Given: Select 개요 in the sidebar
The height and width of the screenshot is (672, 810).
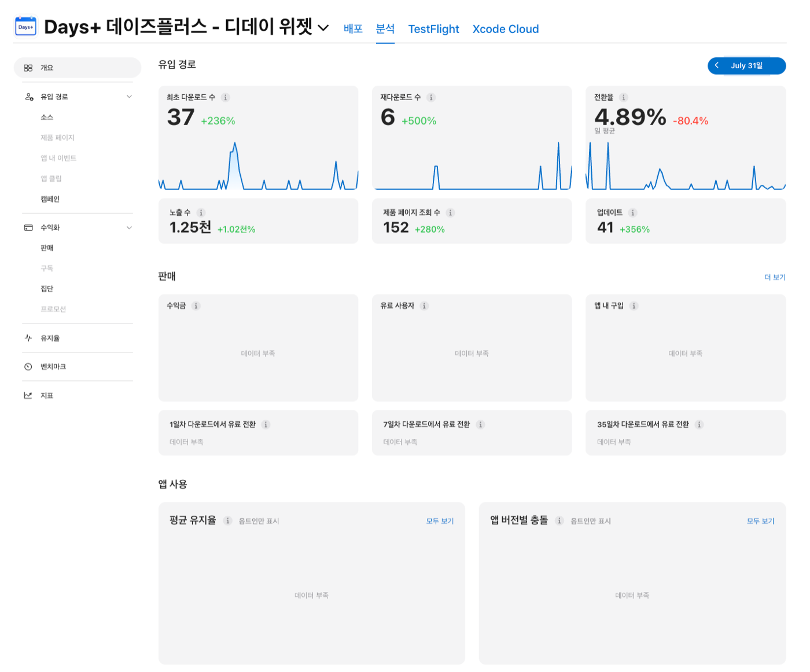Looking at the screenshot, I should point(78,68).
